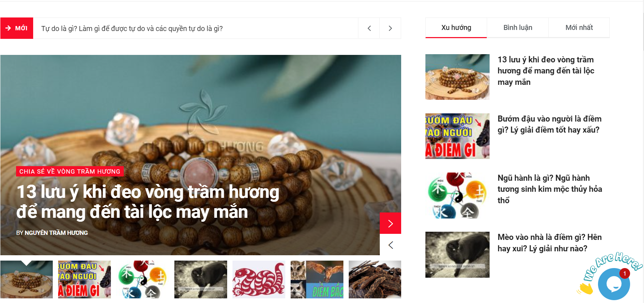Click the next news ticker arrow
The image size is (644, 303).
pyautogui.click(x=390, y=28)
